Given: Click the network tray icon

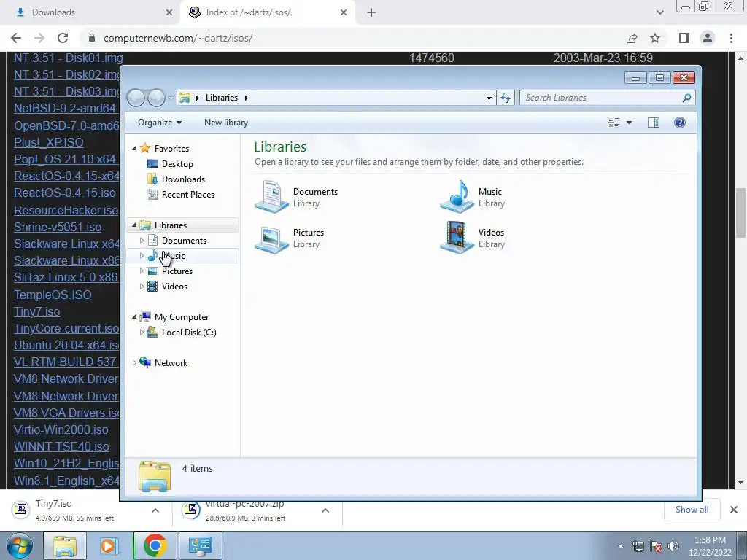Looking at the screenshot, I should tap(638, 546).
